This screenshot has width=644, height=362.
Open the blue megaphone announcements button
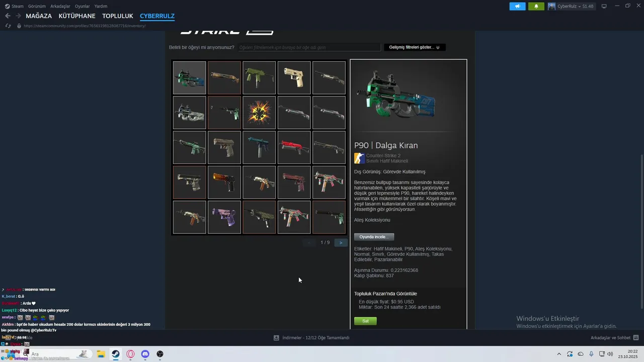[517, 6]
